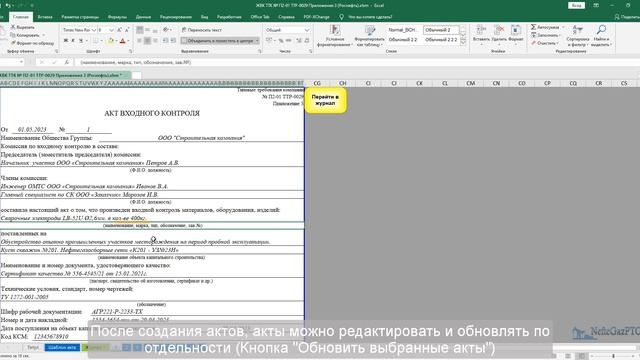Image resolution: width=640 pixels, height=360 pixels.
Task: Apply red font color A
Action: point(122,41)
